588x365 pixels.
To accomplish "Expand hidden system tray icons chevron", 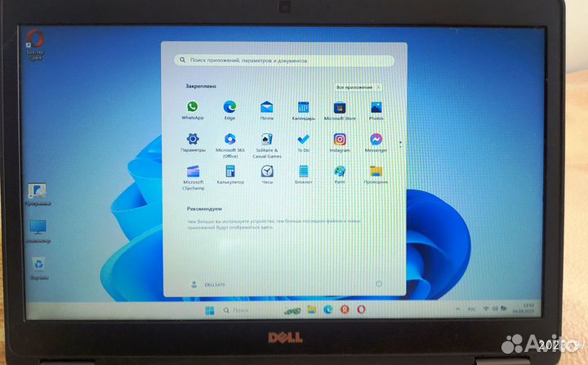I will tap(458, 309).
